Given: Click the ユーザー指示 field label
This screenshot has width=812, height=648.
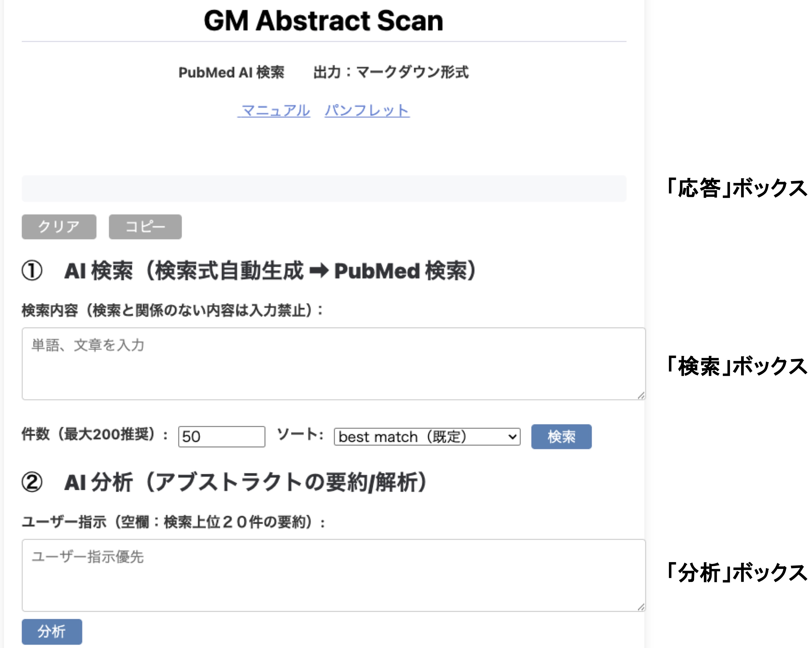Looking at the screenshot, I should coord(173,522).
